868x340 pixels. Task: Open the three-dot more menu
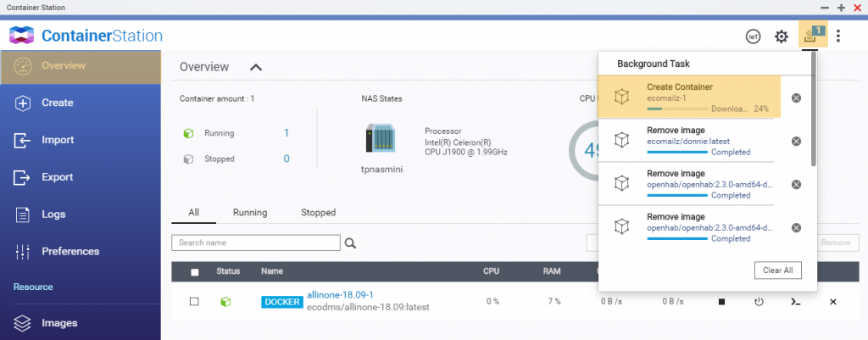click(x=838, y=36)
